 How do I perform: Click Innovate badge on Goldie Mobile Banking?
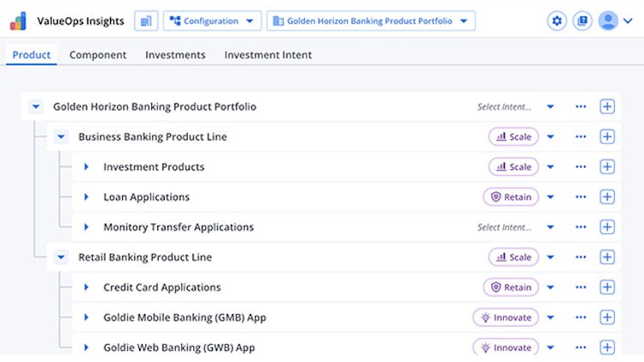tap(506, 318)
